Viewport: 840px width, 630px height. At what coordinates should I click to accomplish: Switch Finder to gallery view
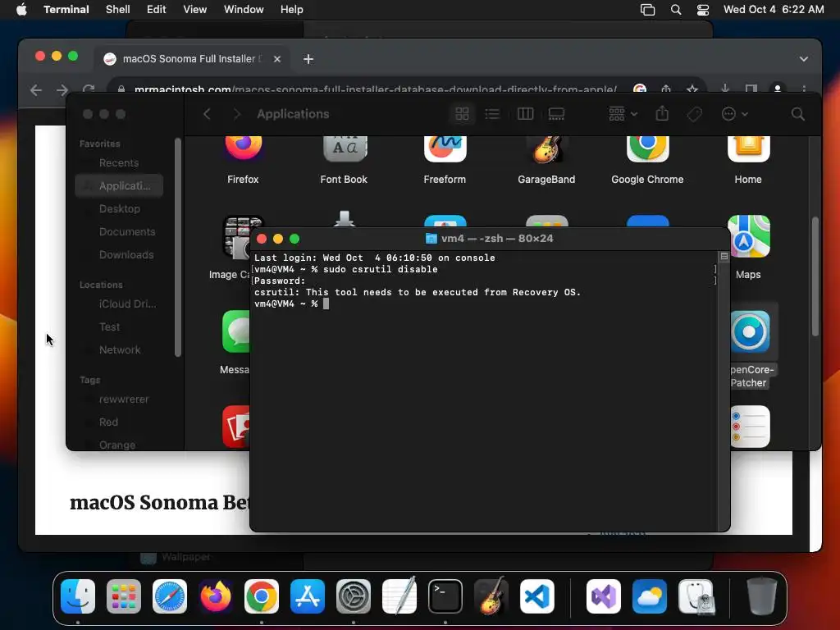pos(557,113)
